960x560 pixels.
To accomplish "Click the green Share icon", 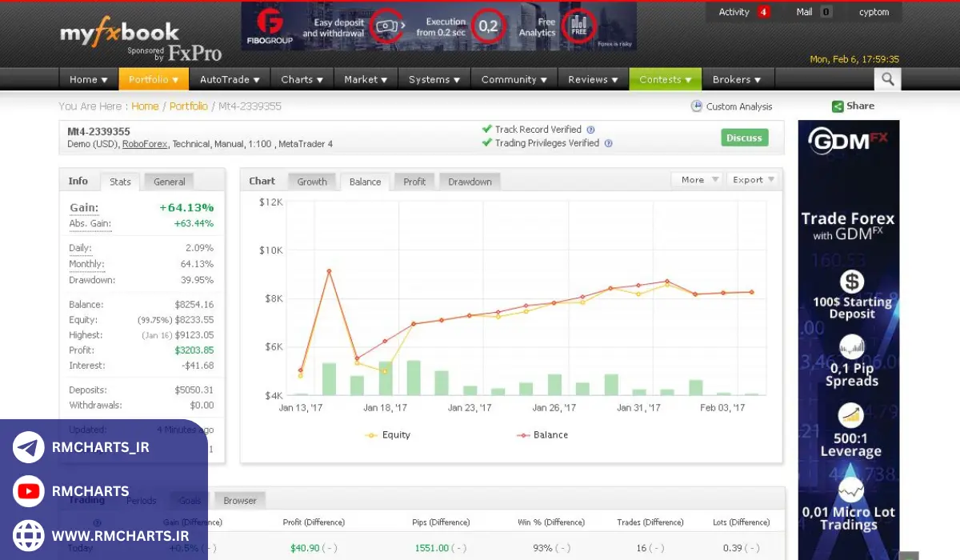I will [x=838, y=106].
